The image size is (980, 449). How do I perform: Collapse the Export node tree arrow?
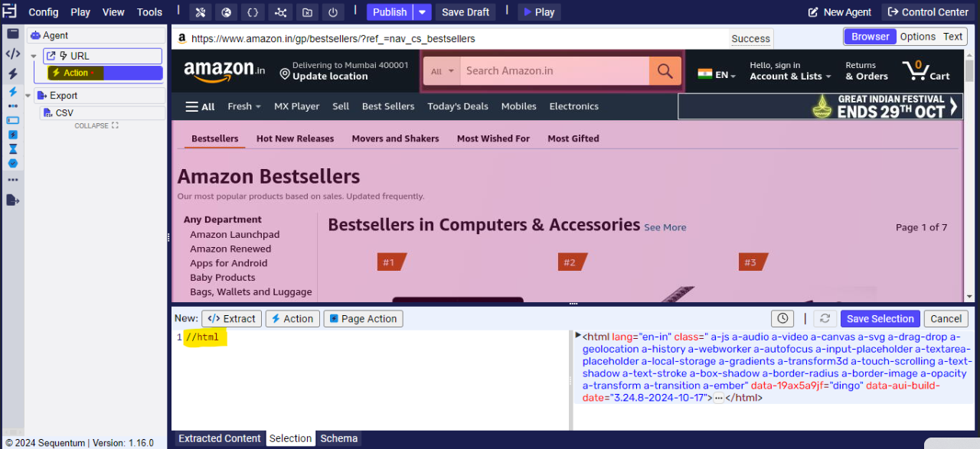28,96
